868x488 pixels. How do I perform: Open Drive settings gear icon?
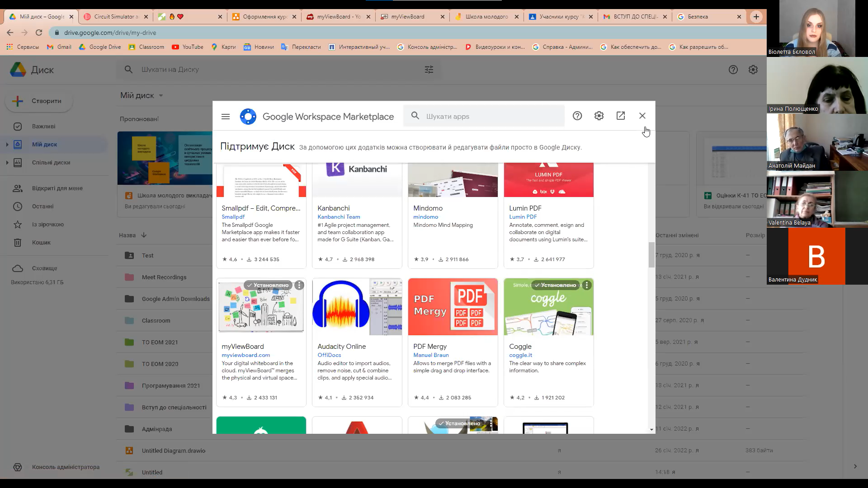point(753,70)
